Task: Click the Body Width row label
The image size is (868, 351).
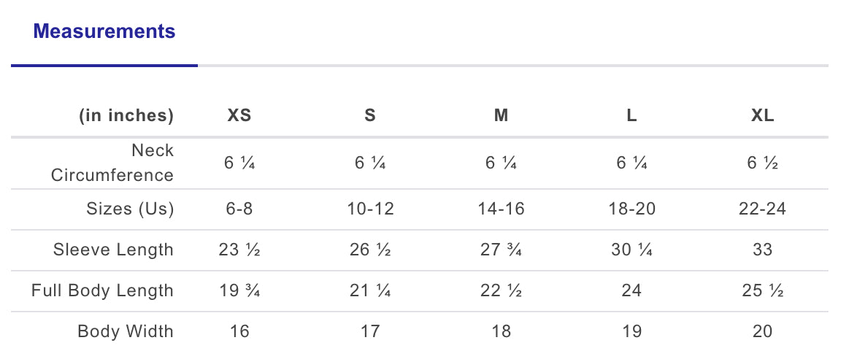Action: [126, 331]
